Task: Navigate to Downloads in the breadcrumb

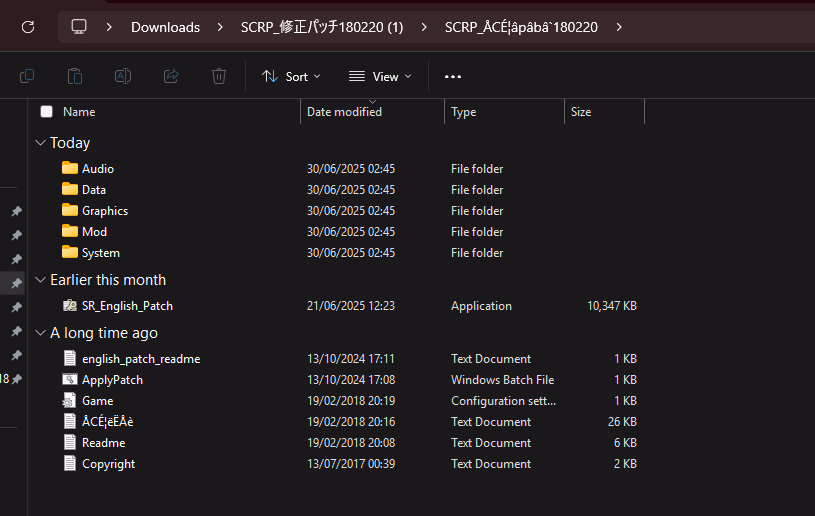Action: click(x=165, y=27)
